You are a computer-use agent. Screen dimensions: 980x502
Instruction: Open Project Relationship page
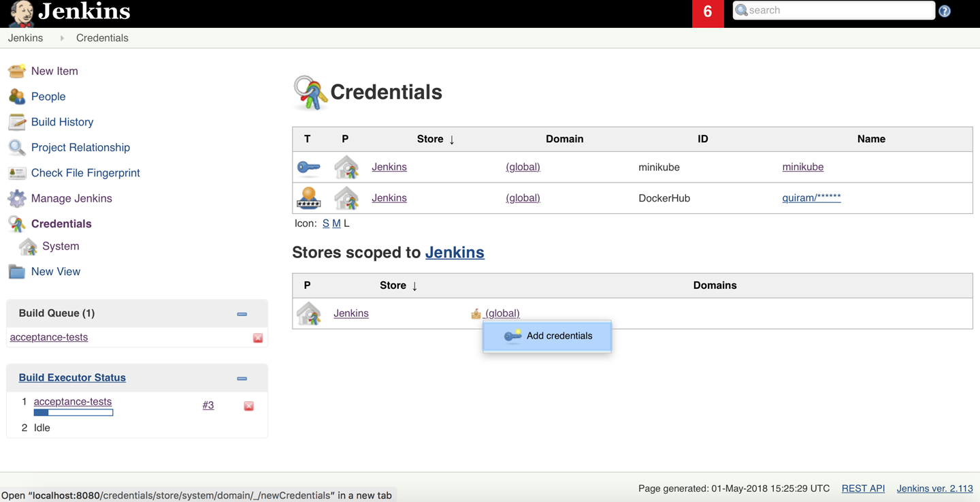coord(80,147)
